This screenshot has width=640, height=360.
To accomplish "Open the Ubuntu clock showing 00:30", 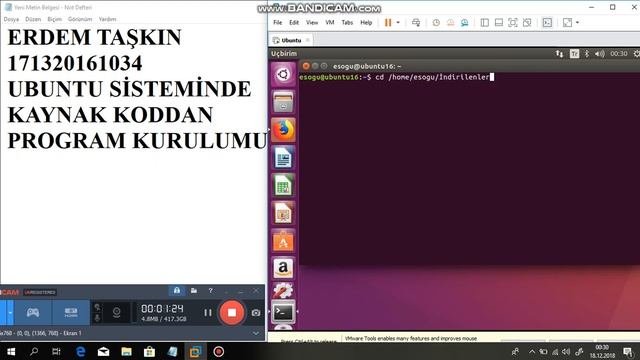I will click(x=619, y=53).
